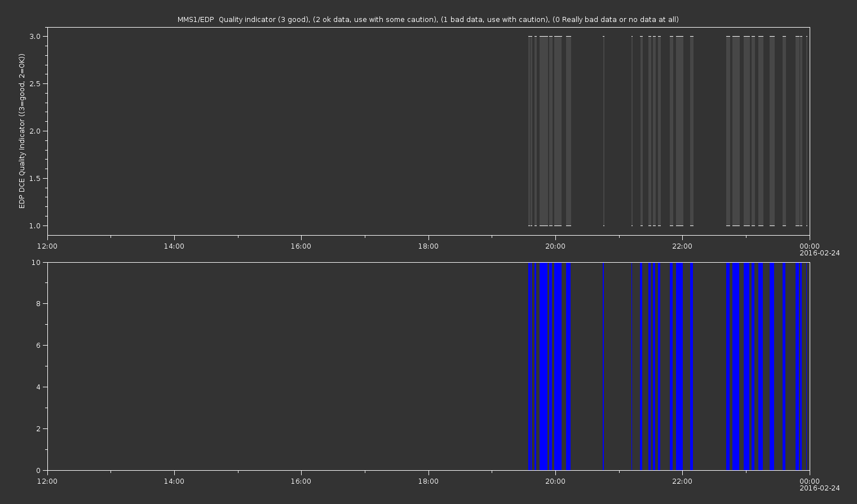Click the 8 tick label on the bottom plot

coord(38,304)
